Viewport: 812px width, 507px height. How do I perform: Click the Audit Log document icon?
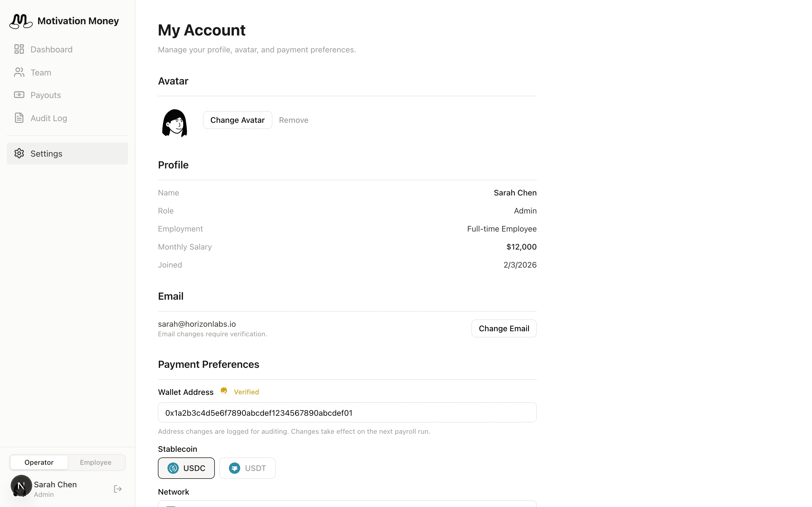tap(19, 118)
